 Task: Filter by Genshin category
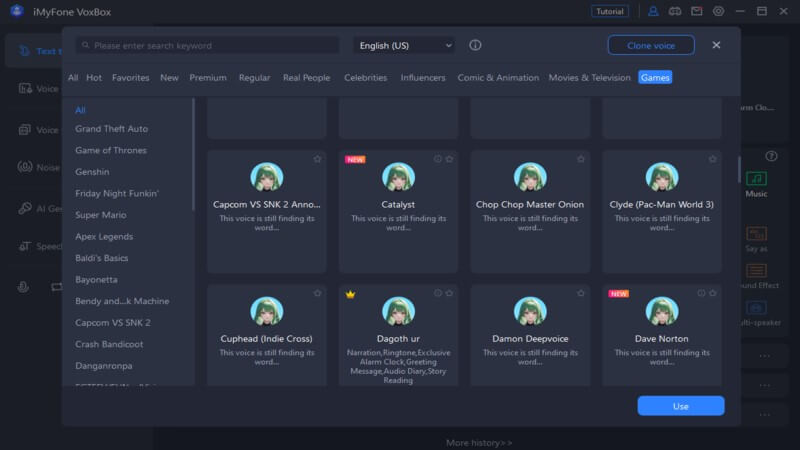92,172
